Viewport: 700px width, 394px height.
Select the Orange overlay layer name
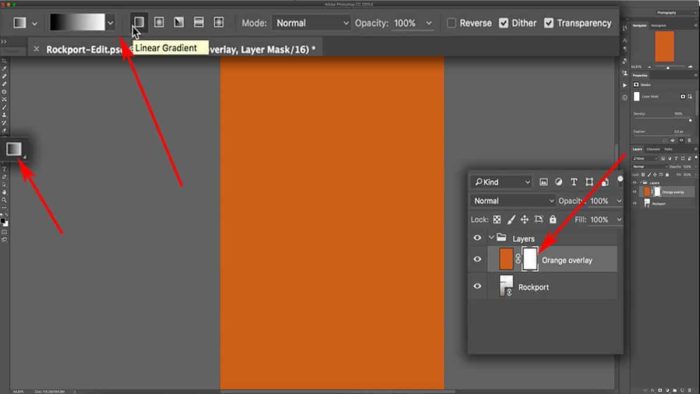click(x=567, y=260)
